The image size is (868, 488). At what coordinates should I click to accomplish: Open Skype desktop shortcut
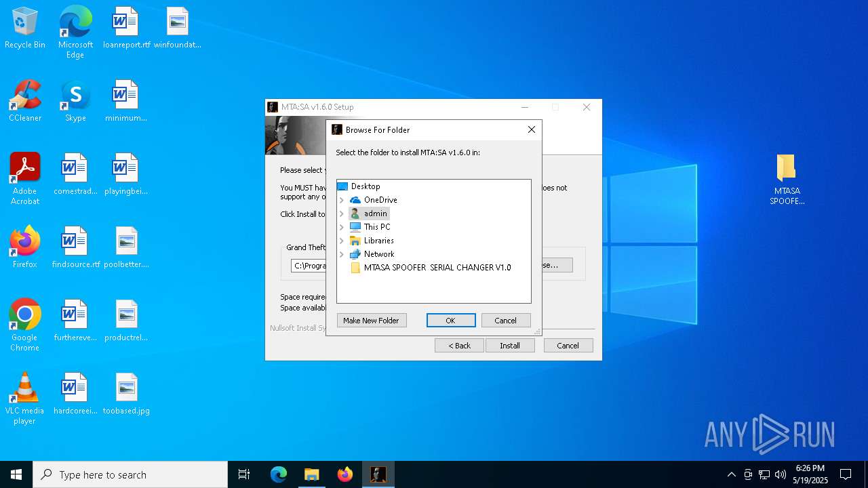point(75,102)
